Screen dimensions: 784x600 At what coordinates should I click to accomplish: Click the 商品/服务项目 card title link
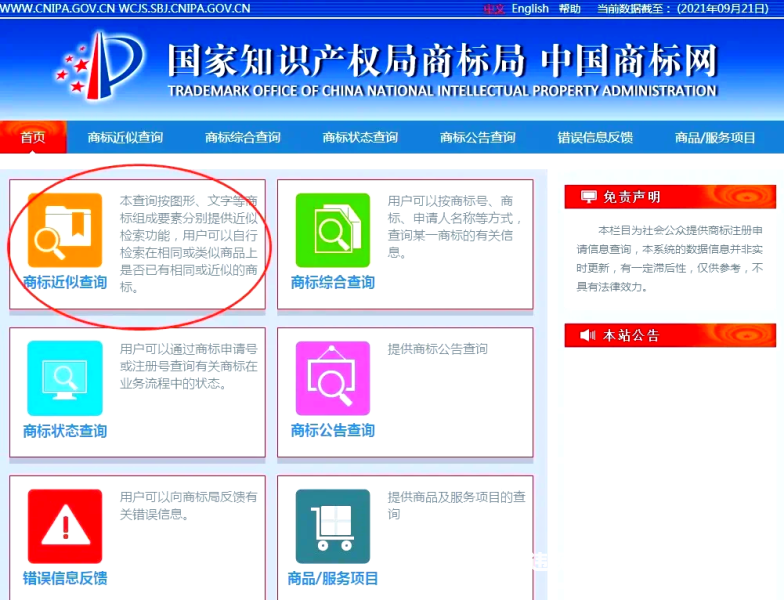pos(332,578)
